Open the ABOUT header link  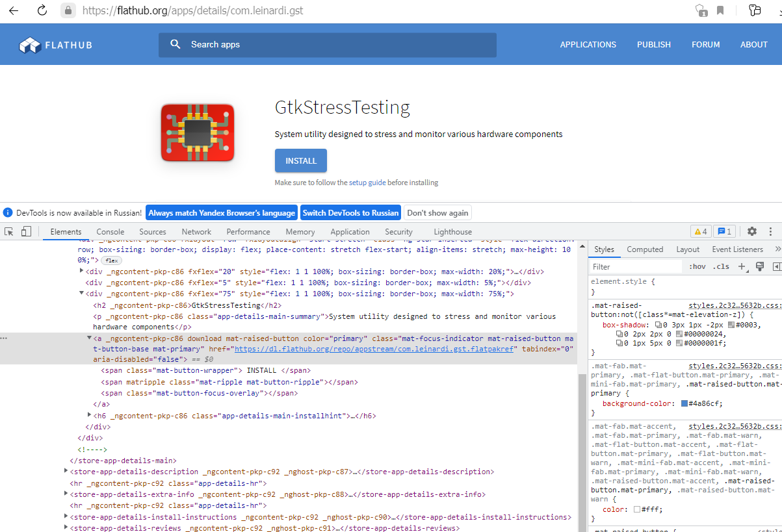click(x=754, y=45)
